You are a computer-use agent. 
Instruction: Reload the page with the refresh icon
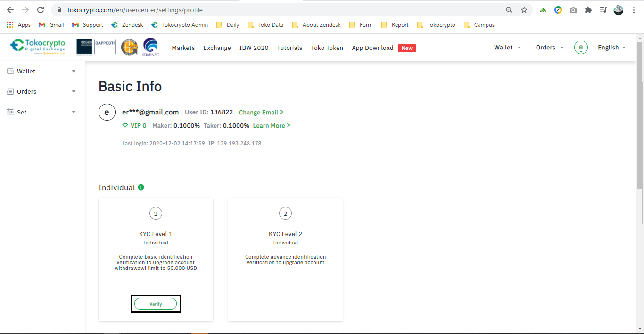coord(41,10)
